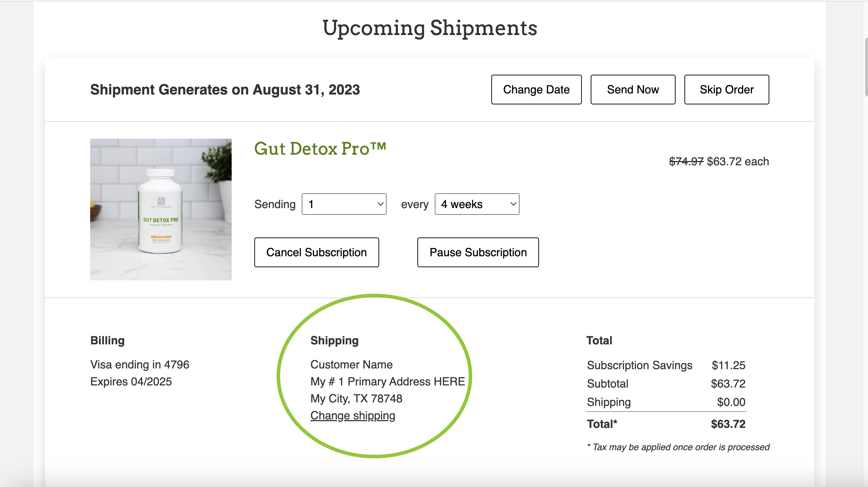Click the Upcoming Shipments heading
This screenshot has height=487, width=868.
click(x=430, y=28)
